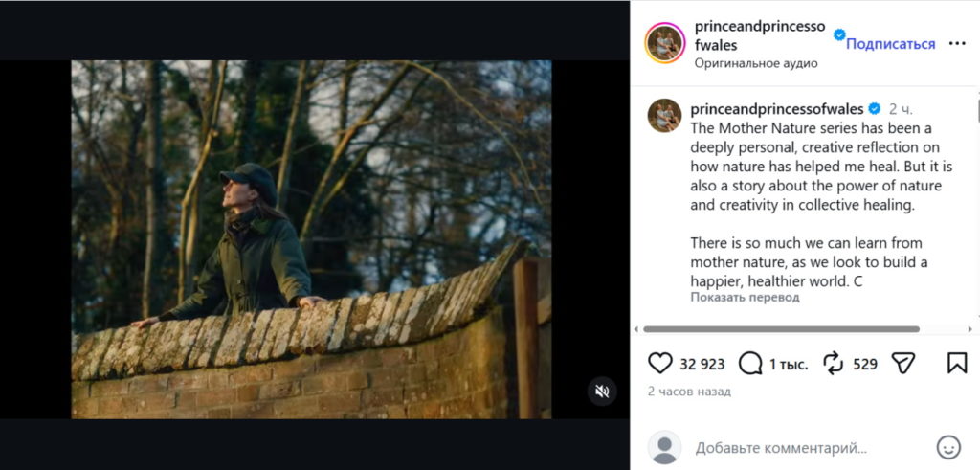Open the Оригинальное аудио audio link

click(x=755, y=63)
